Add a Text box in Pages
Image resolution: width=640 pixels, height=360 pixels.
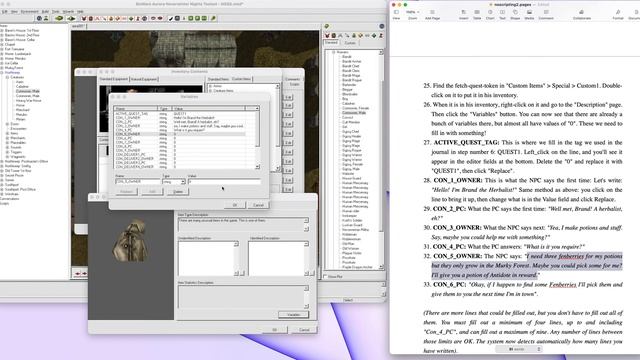(502, 14)
